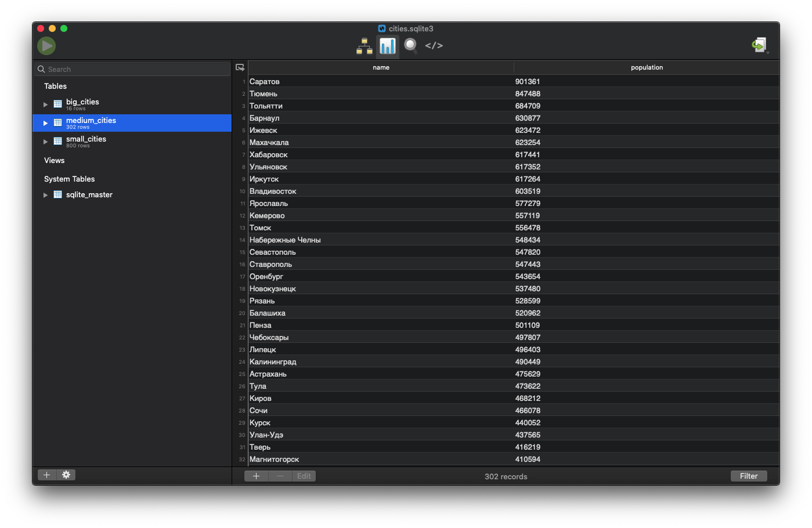812x528 pixels.
Task: Select the Улан-Удэ name cell
Action: click(x=381, y=435)
